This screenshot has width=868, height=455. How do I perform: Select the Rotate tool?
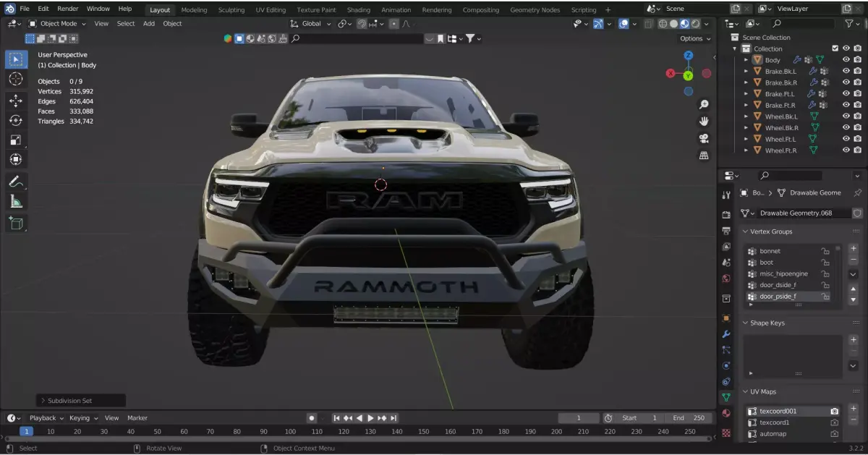(16, 120)
